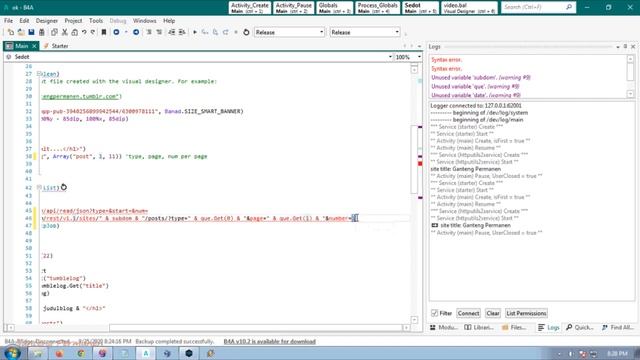Click the first 'Syntax error.' warning entry
This screenshot has height=360, width=640.
tap(447, 60)
